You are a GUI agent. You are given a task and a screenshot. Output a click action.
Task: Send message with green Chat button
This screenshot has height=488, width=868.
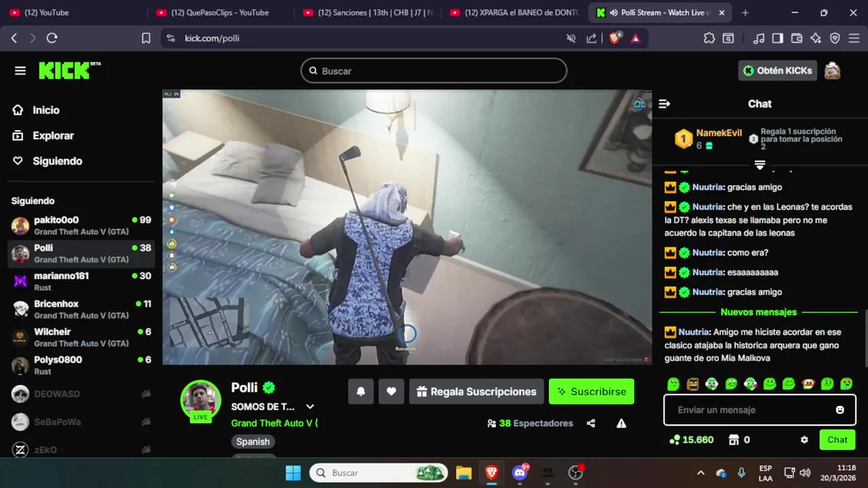coord(837,440)
